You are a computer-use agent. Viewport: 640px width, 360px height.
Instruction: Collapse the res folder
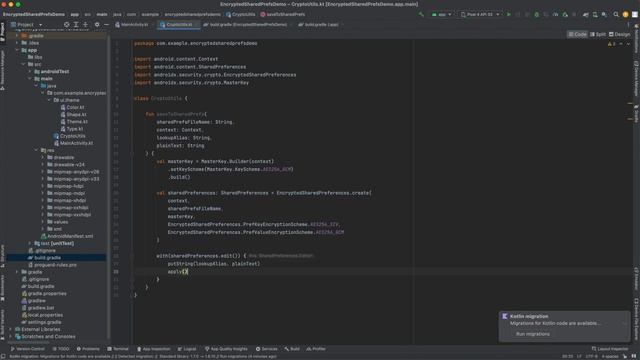[x=37, y=150]
